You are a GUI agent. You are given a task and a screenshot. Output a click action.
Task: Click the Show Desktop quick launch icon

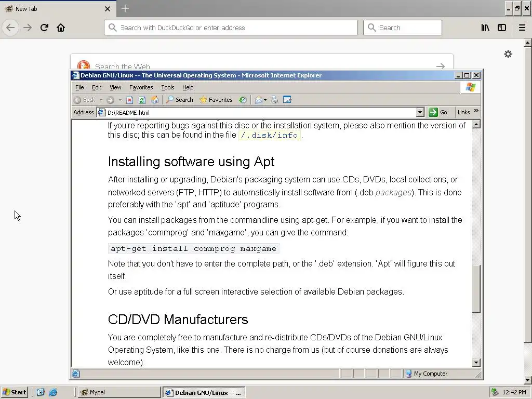coord(41,392)
